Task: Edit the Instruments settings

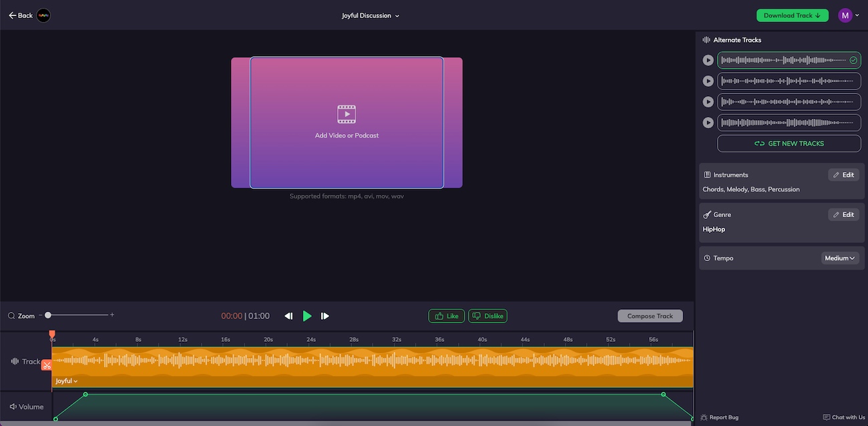Action: (x=843, y=175)
